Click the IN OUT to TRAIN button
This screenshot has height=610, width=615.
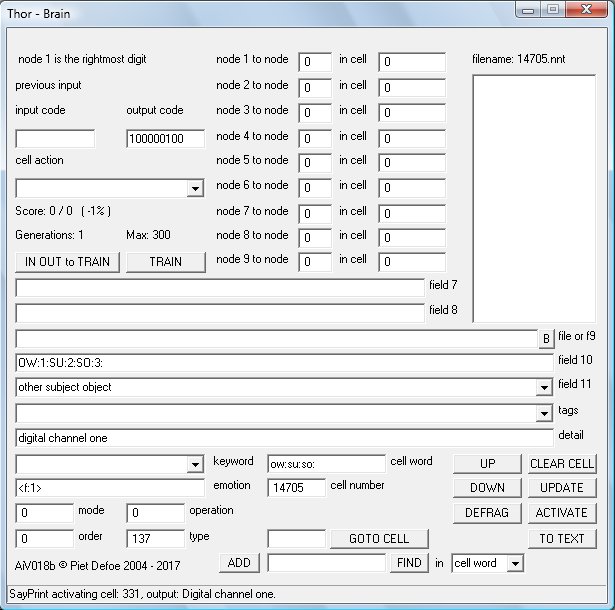click(67, 262)
